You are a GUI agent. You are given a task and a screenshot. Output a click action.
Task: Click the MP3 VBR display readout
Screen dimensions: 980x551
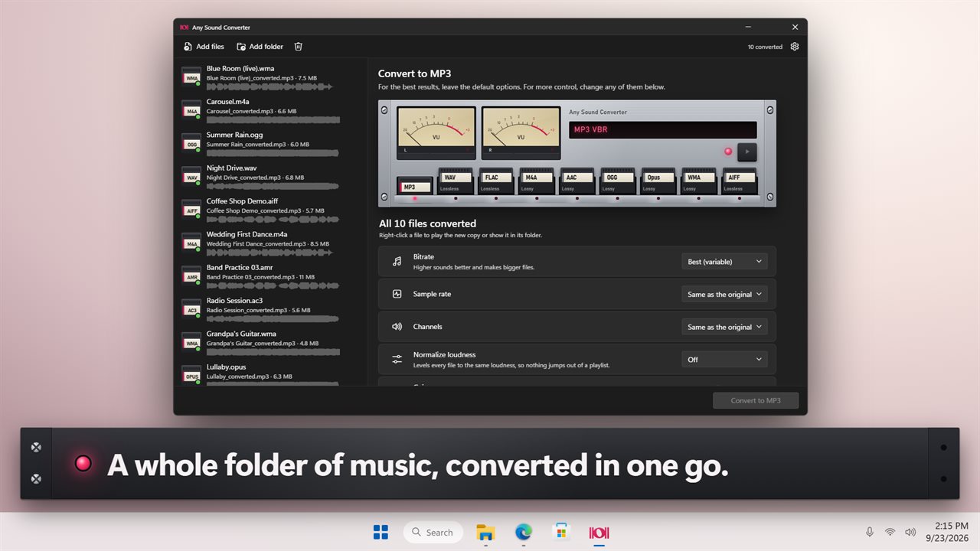[x=663, y=129]
